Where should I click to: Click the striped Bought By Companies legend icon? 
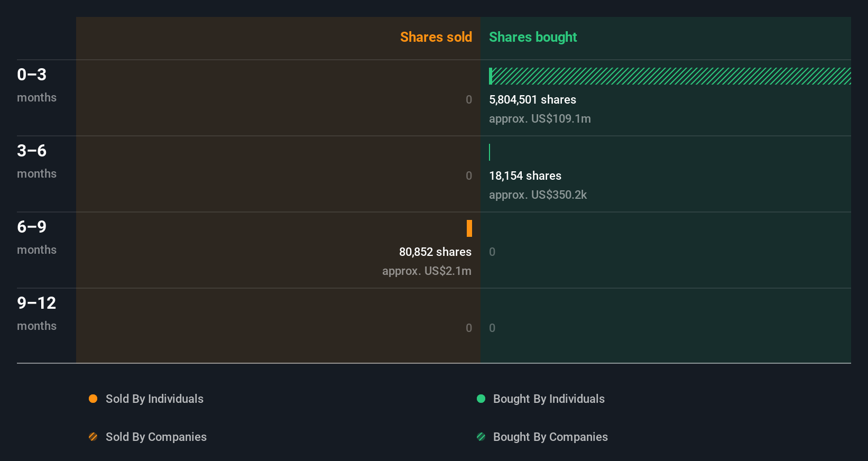tap(481, 437)
